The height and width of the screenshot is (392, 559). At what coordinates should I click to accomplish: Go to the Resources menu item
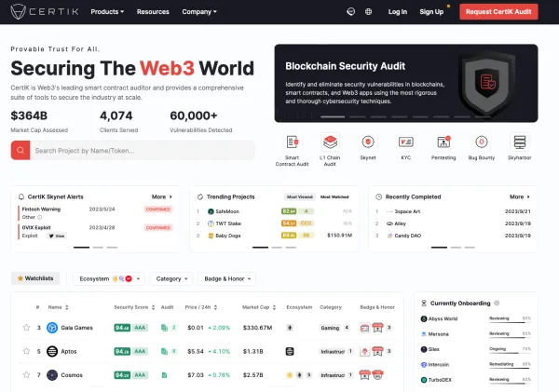click(x=153, y=12)
